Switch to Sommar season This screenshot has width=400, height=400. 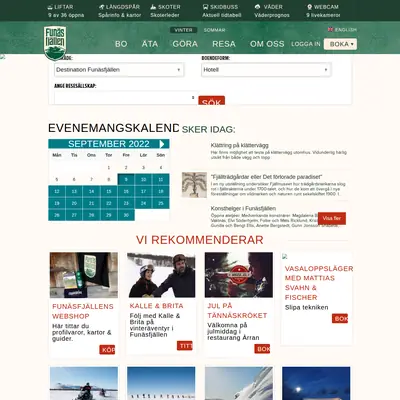tap(214, 30)
